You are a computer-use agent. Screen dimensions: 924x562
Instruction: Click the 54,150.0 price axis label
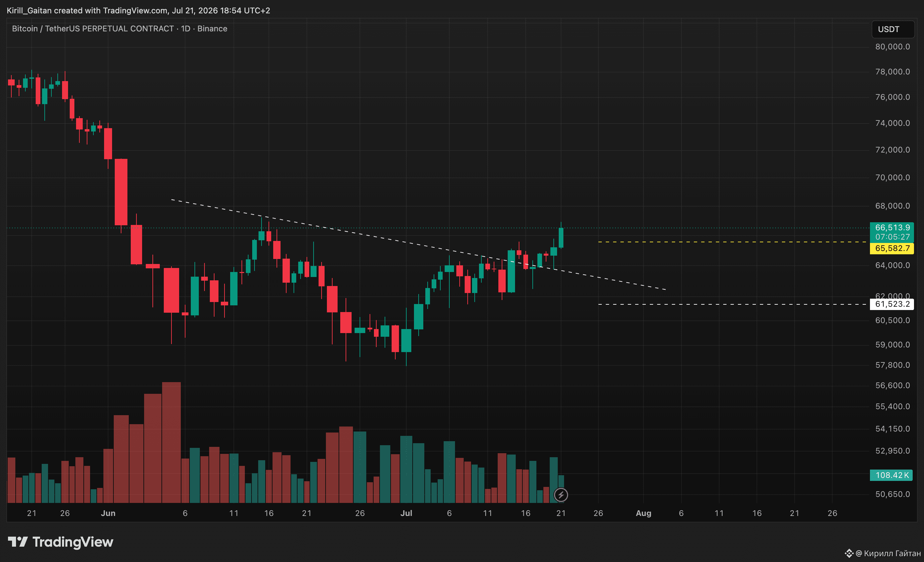[893, 429]
